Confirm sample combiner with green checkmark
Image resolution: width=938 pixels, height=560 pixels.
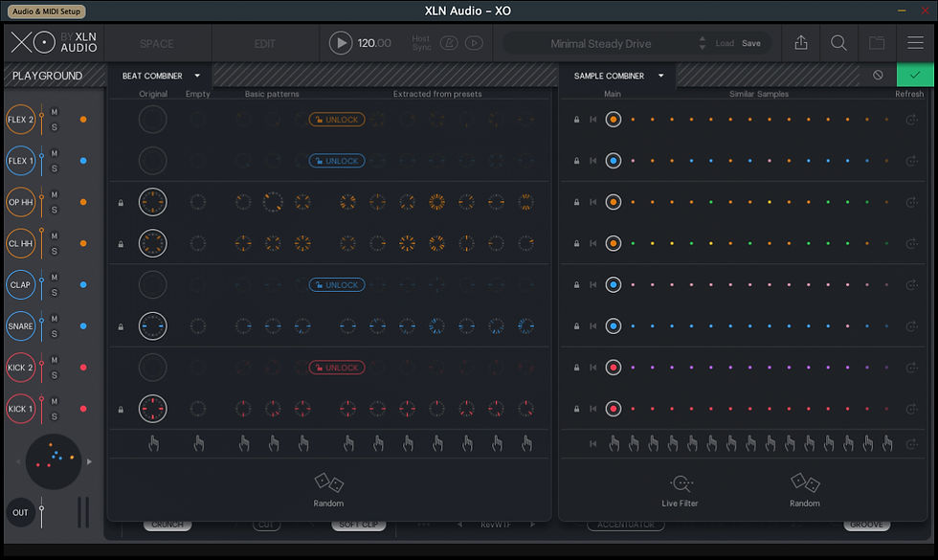point(915,76)
